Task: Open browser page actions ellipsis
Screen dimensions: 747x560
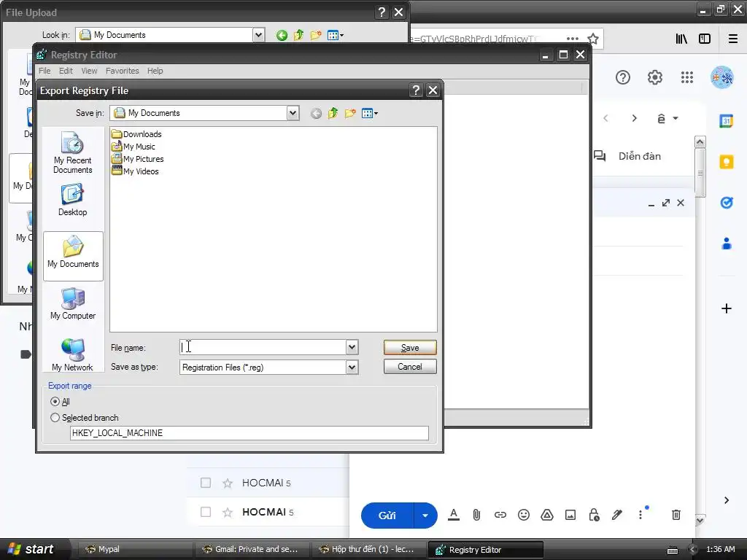Action: click(x=573, y=39)
